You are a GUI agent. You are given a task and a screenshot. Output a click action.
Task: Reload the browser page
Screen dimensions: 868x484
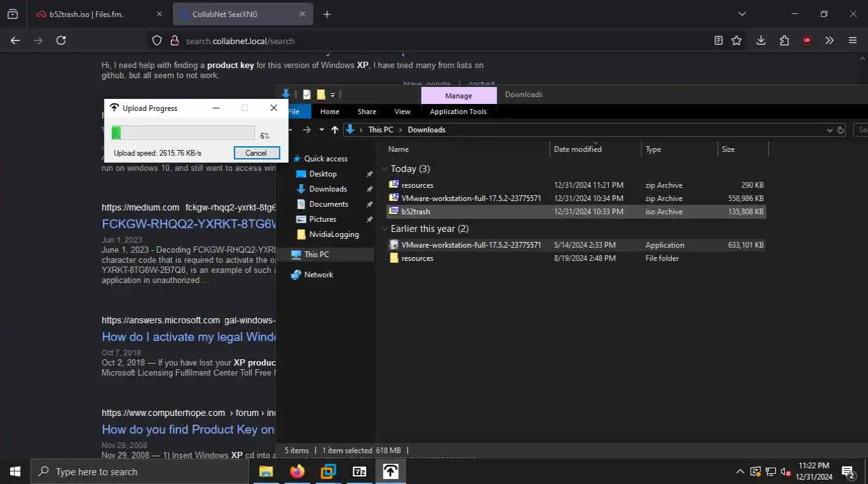click(x=61, y=40)
